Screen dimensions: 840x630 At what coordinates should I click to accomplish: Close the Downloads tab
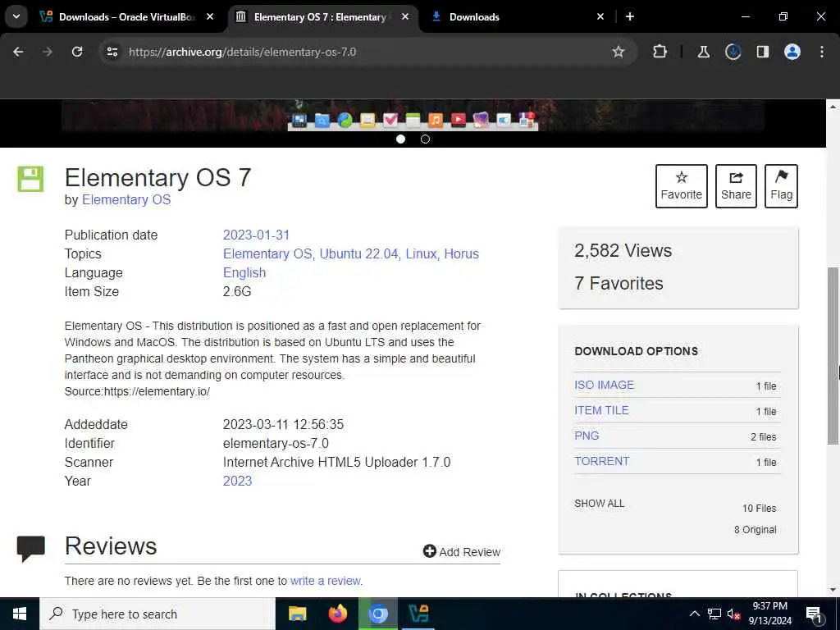coord(600,16)
